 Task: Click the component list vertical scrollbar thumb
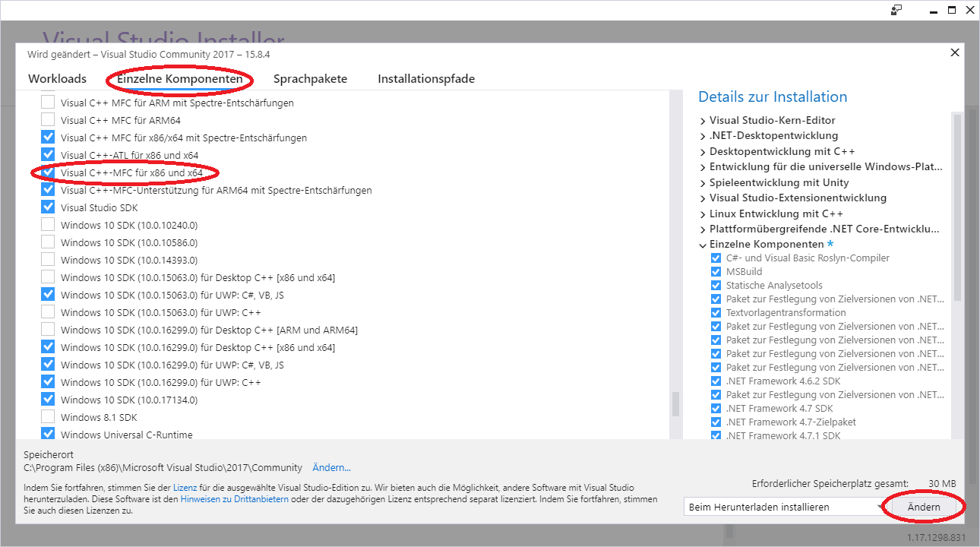[x=675, y=404]
